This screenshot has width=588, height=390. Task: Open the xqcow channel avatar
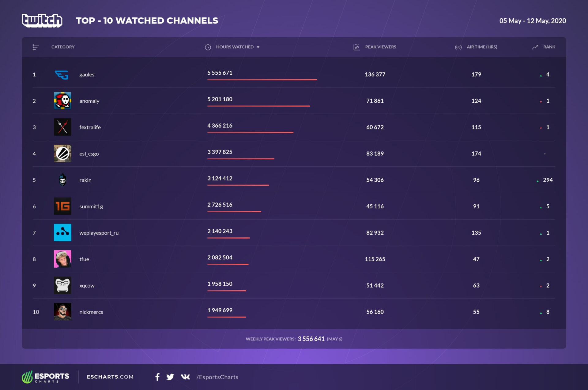[62, 285]
